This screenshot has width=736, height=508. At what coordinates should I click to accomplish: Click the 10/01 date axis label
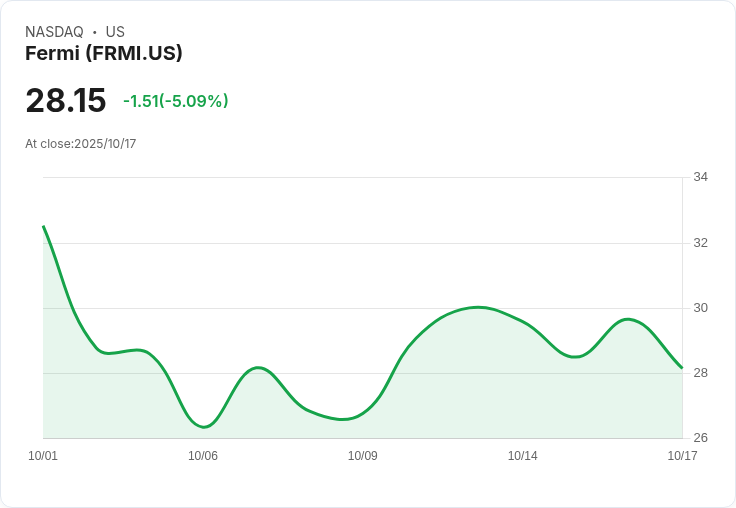click(43, 456)
